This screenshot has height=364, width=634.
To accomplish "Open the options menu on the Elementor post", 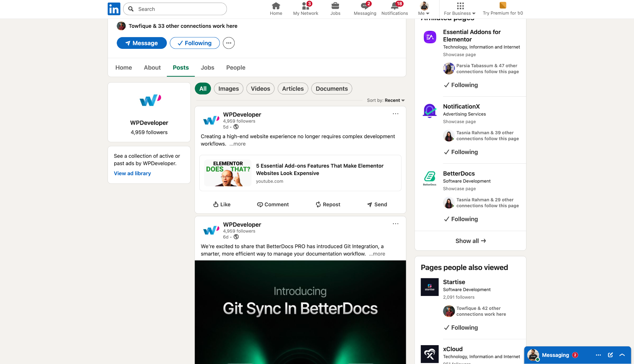I will (x=396, y=114).
